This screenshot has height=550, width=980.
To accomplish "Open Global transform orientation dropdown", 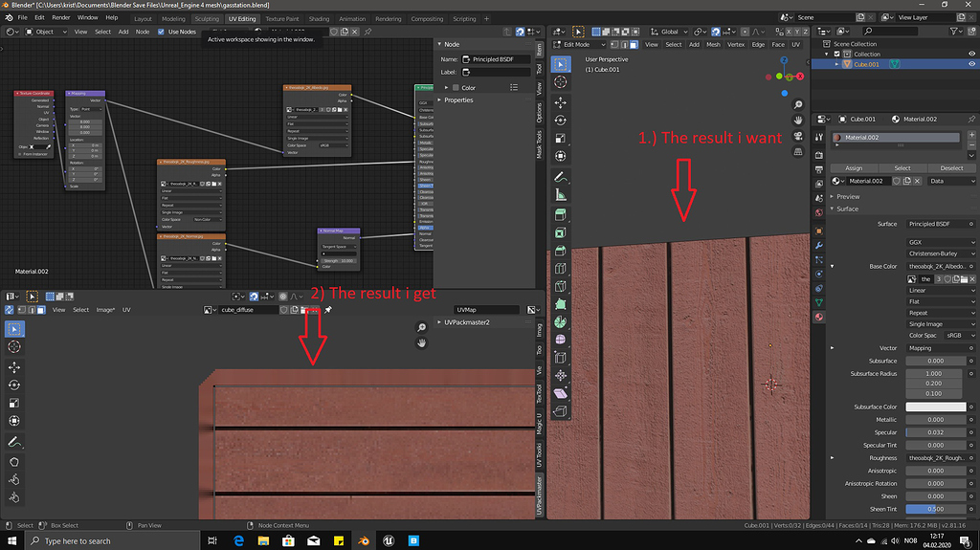I will click(669, 32).
